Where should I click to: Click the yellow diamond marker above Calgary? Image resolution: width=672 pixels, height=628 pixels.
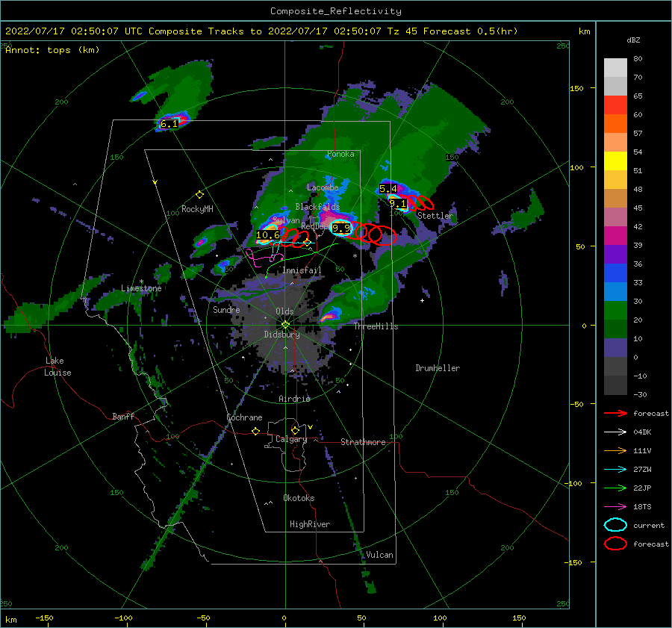295,430
